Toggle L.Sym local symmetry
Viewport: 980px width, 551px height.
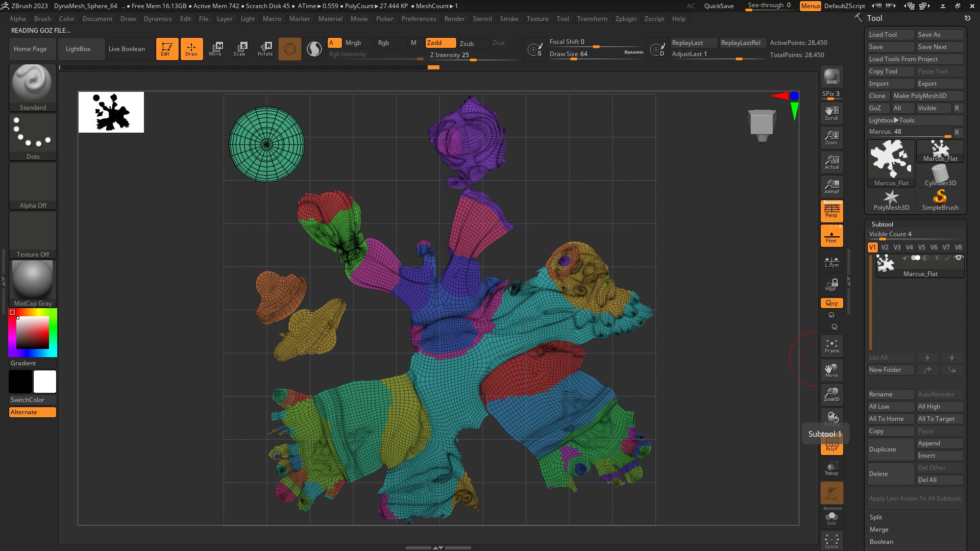tap(831, 261)
